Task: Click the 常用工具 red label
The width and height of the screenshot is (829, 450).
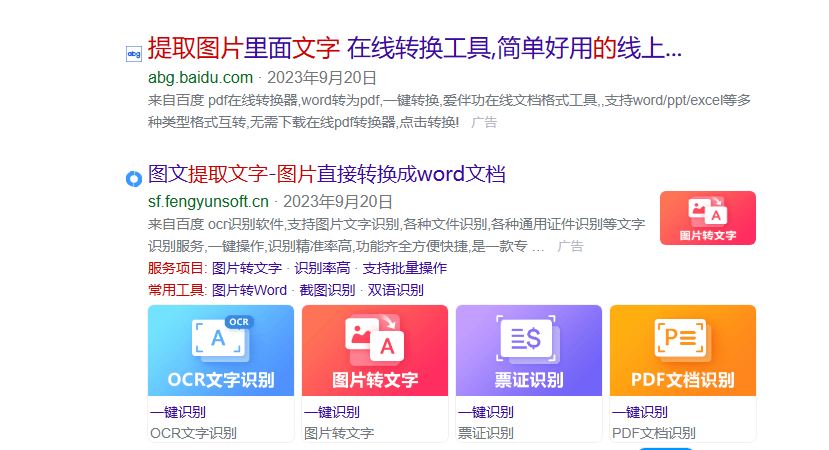Action: click(176, 290)
